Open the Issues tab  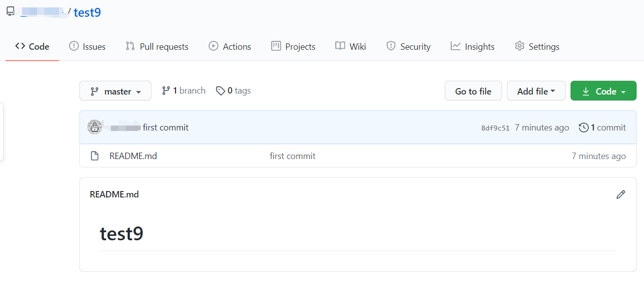87,47
